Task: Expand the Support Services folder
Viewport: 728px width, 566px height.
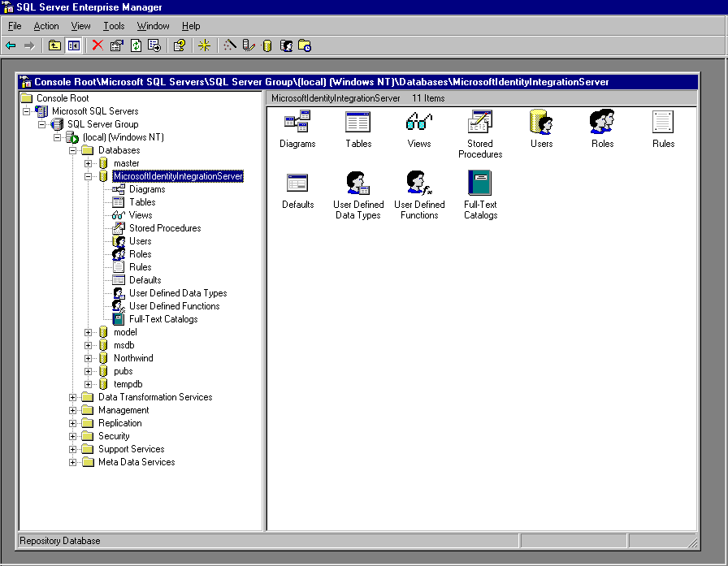Action: click(73, 449)
